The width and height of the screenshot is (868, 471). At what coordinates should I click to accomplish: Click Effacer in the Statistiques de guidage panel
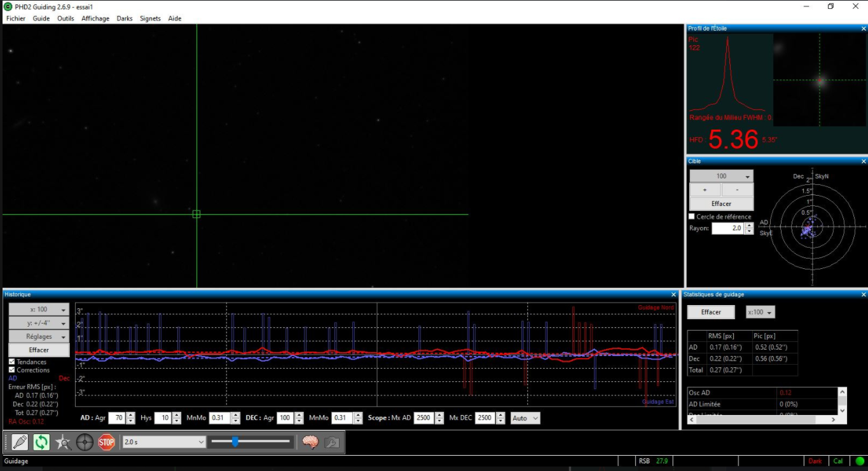click(x=711, y=312)
